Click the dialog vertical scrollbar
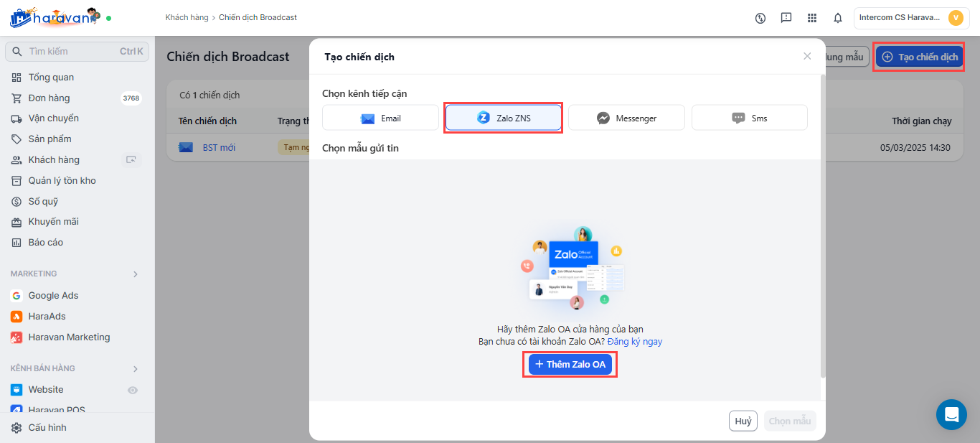This screenshot has height=443, width=980. tap(823, 226)
